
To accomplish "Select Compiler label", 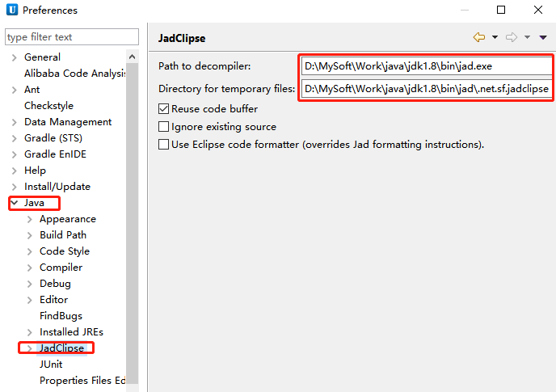I will pyautogui.click(x=61, y=268).
